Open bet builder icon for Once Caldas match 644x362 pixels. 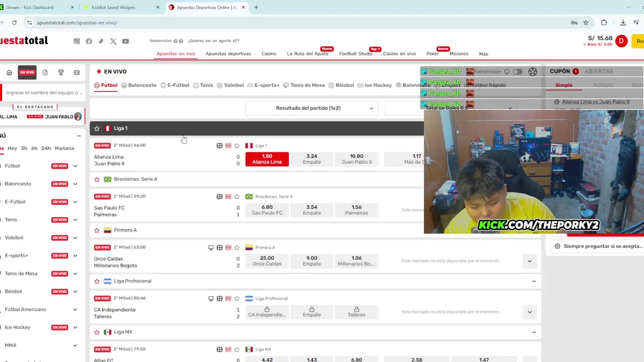click(228, 247)
